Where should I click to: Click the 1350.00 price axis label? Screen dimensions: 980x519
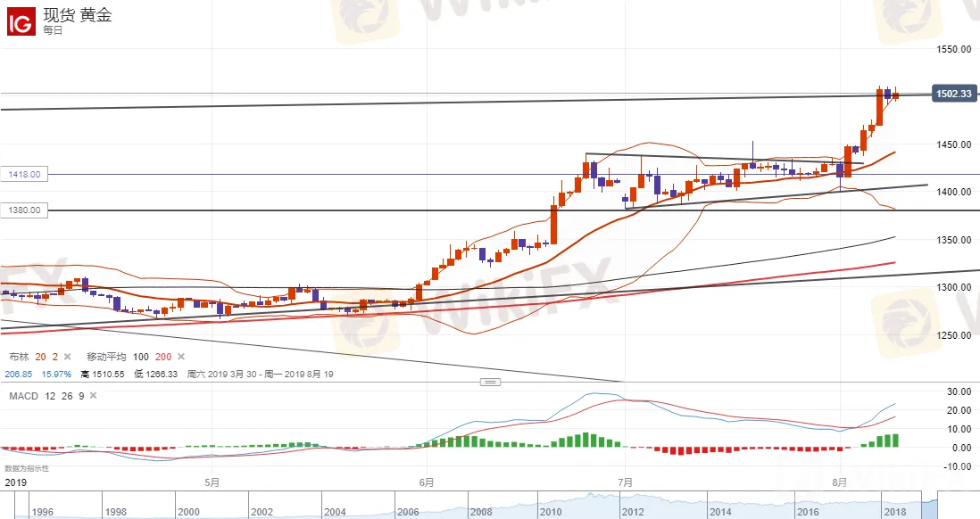point(954,240)
